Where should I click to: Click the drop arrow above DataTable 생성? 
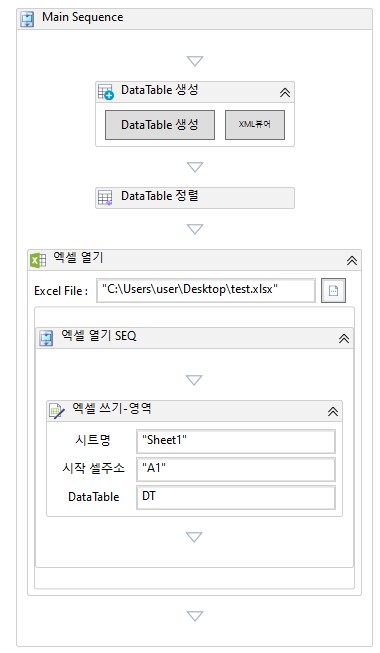195,61
